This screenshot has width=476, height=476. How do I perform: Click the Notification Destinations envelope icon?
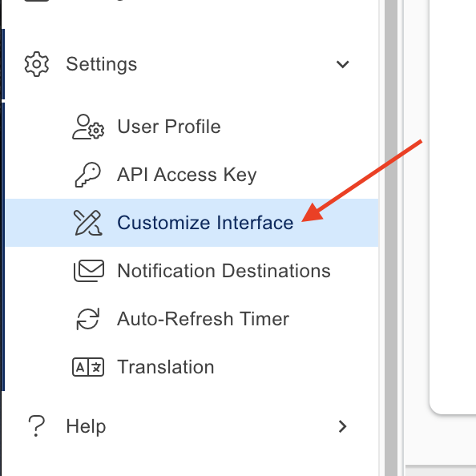[89, 271]
